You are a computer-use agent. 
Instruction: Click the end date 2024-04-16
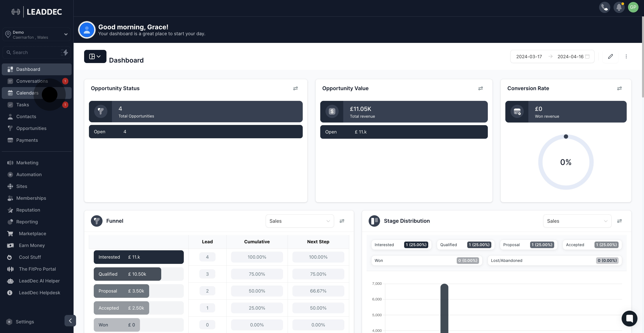tap(570, 56)
